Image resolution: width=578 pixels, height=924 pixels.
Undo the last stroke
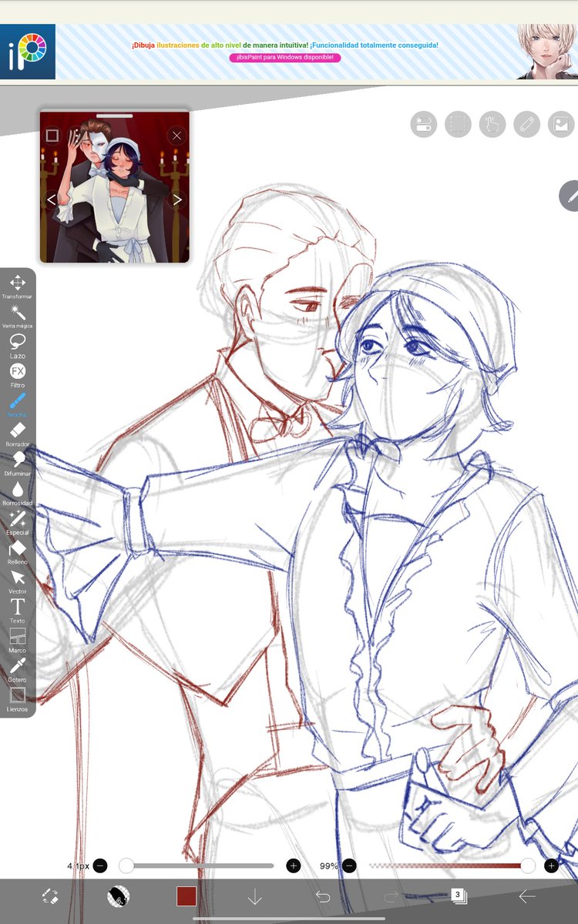[322, 896]
